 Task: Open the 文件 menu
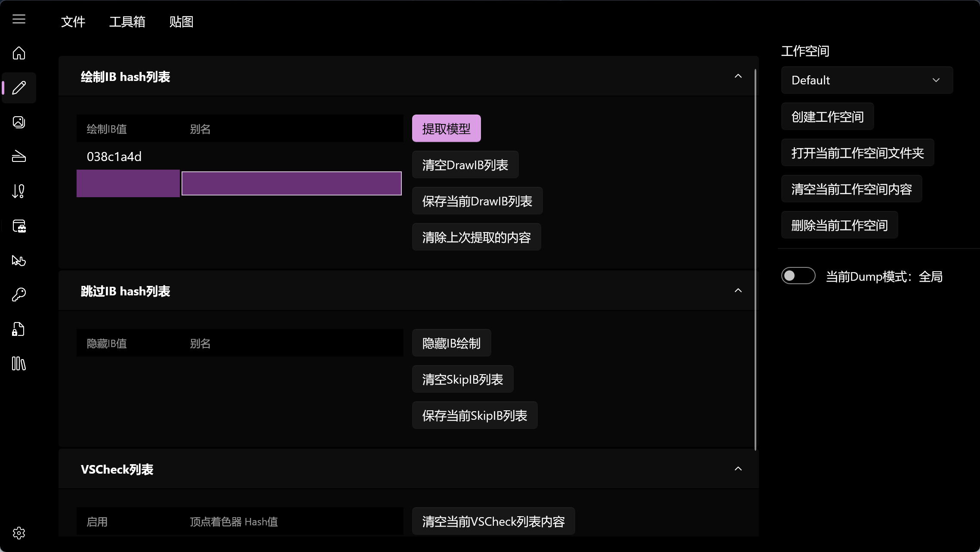point(73,22)
